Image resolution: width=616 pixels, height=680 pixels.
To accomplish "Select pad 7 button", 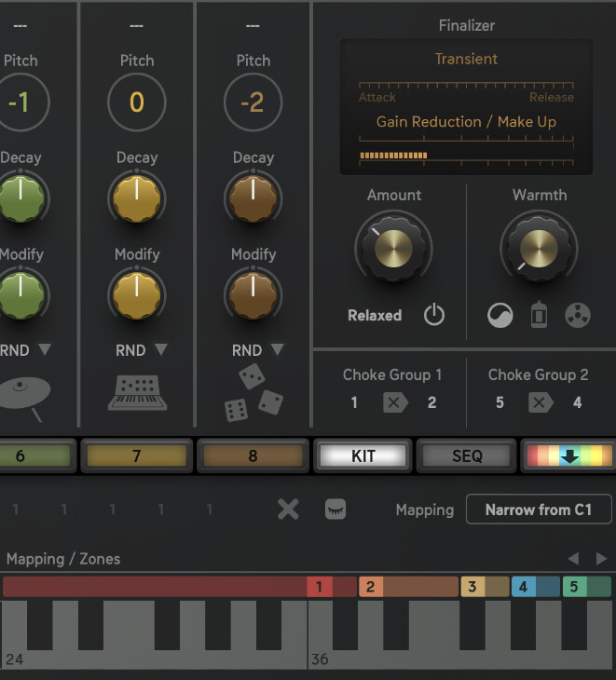I will [137, 456].
